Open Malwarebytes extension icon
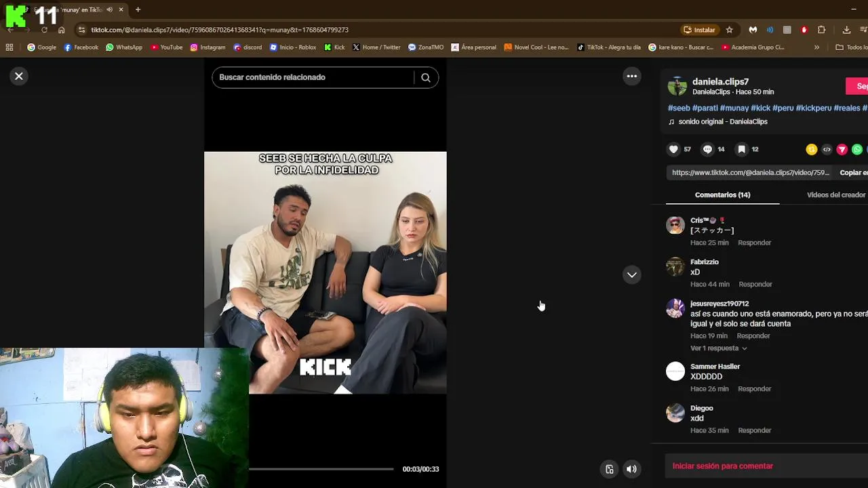The width and height of the screenshot is (868, 488). tap(753, 30)
